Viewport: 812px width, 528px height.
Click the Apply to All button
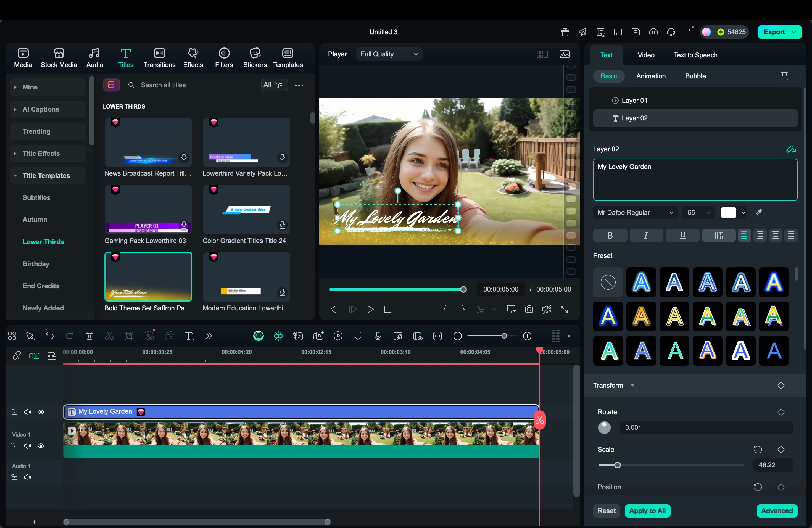tap(647, 511)
